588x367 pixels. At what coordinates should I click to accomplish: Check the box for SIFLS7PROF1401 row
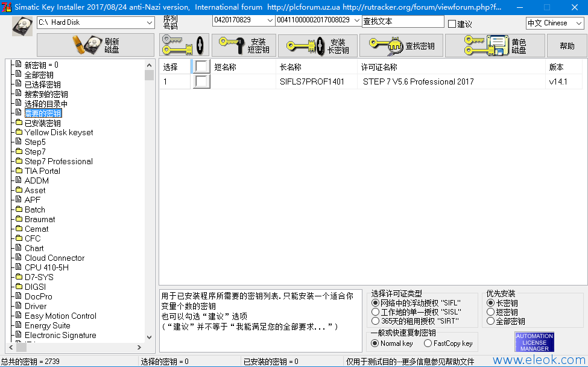pyautogui.click(x=201, y=81)
